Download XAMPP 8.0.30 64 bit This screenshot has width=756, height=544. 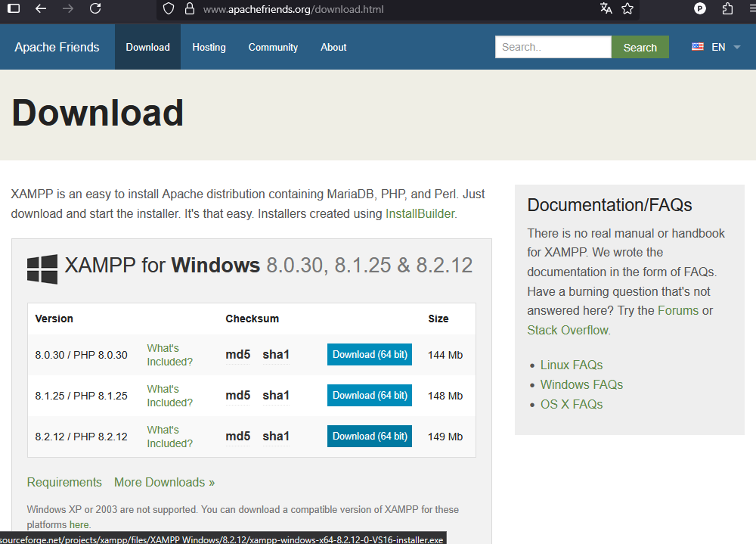click(x=370, y=354)
